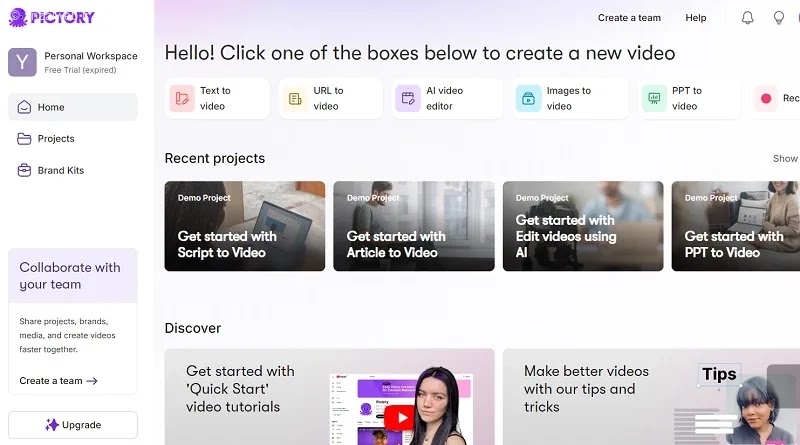The image size is (800, 445).
Task: Open Article to Video demo project
Action: pos(414,226)
